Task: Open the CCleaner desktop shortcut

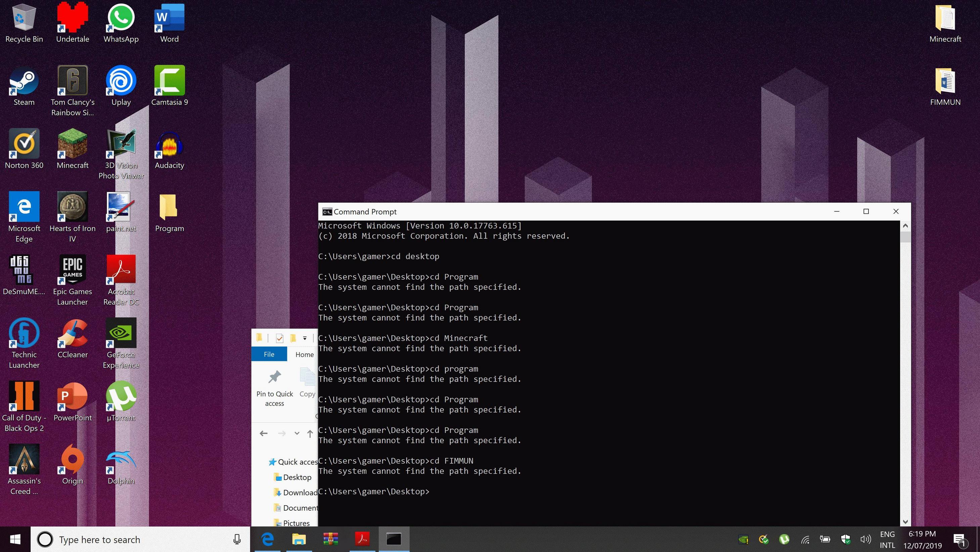Action: coord(72,334)
